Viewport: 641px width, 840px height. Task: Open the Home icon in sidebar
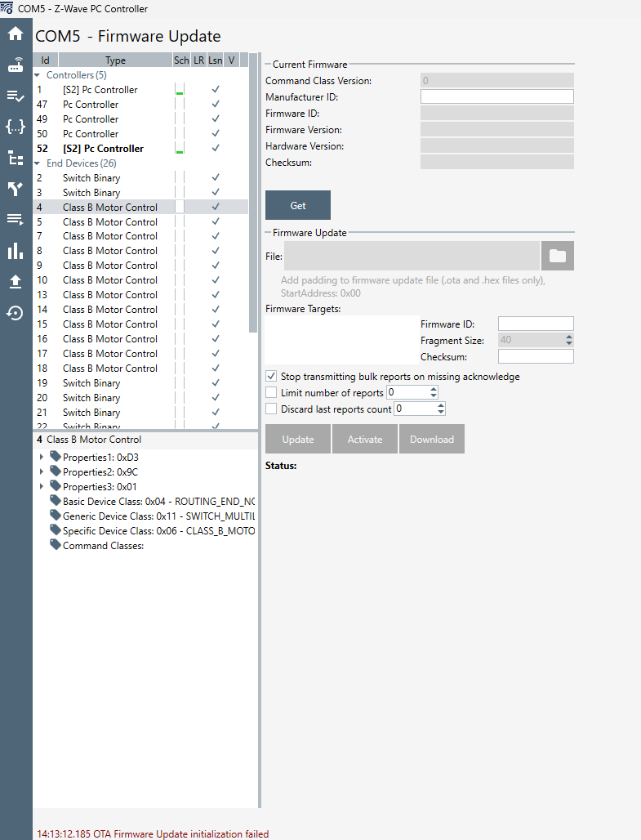[15, 34]
